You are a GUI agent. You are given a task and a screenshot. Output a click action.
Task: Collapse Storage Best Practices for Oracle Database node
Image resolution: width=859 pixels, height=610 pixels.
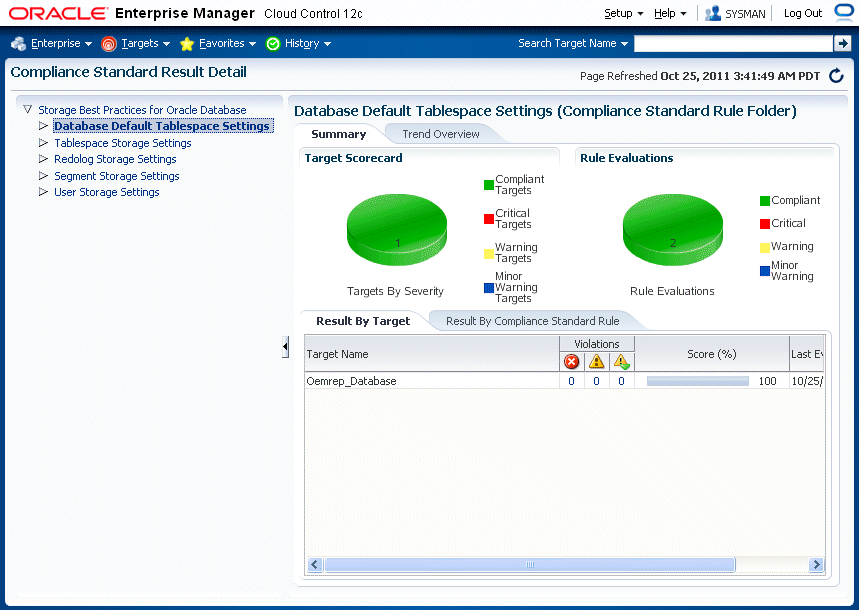coord(27,110)
